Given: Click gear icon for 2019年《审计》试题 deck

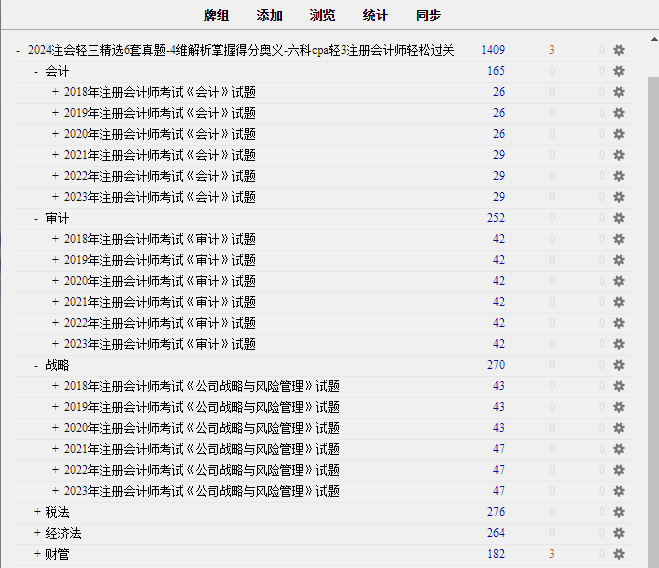Looking at the screenshot, I should [x=619, y=260].
